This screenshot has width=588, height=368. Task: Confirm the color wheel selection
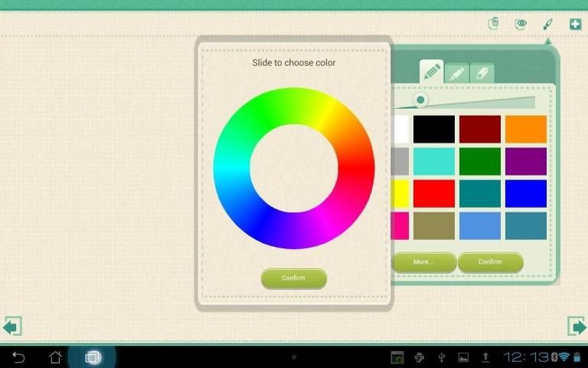(x=294, y=278)
